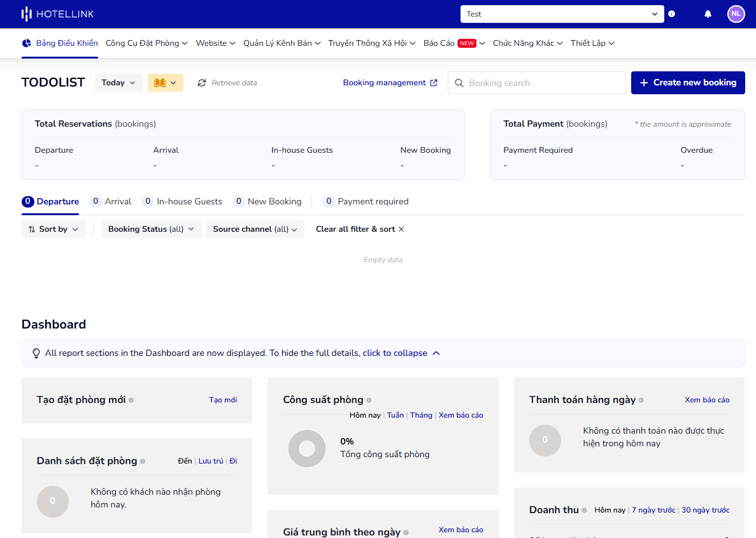Click the plus icon on Create new booking
This screenshot has height=538, width=756.
click(644, 83)
